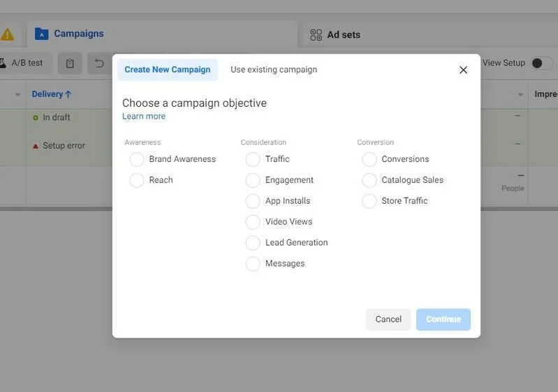Close the campaign objective dialog
Image resolution: width=558 pixels, height=392 pixels.
(463, 70)
